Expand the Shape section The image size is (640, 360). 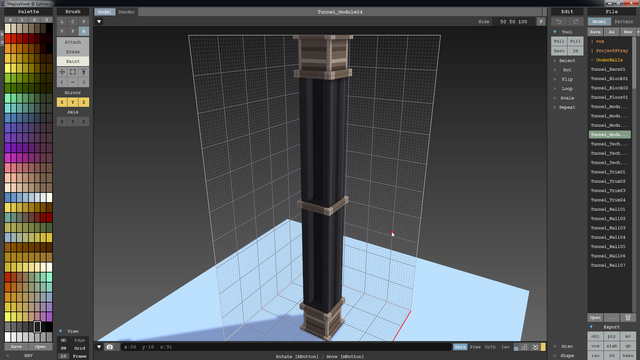pos(555,356)
